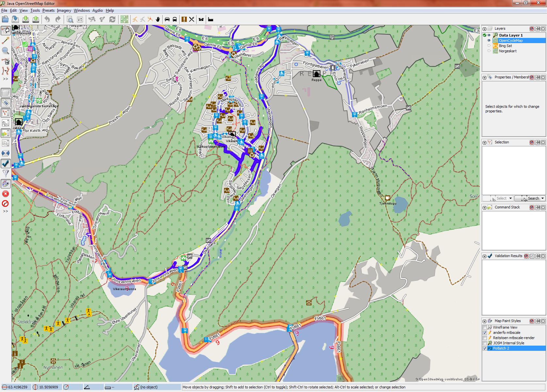Expand more panel toggles at sidebar bottom

6,211
